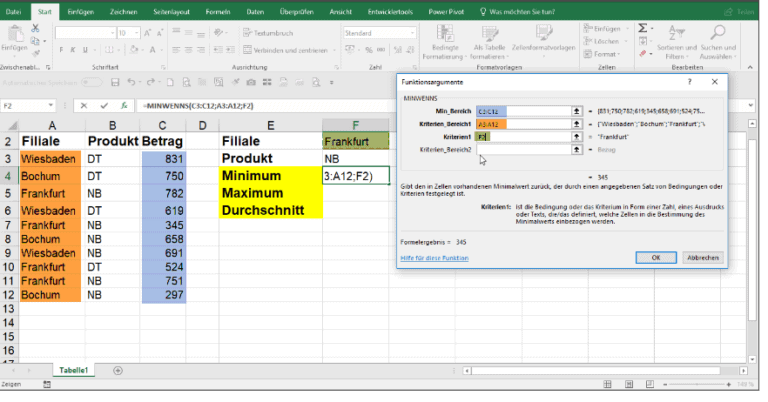
Task: Click the Undo arrow icon
Action: point(131,82)
